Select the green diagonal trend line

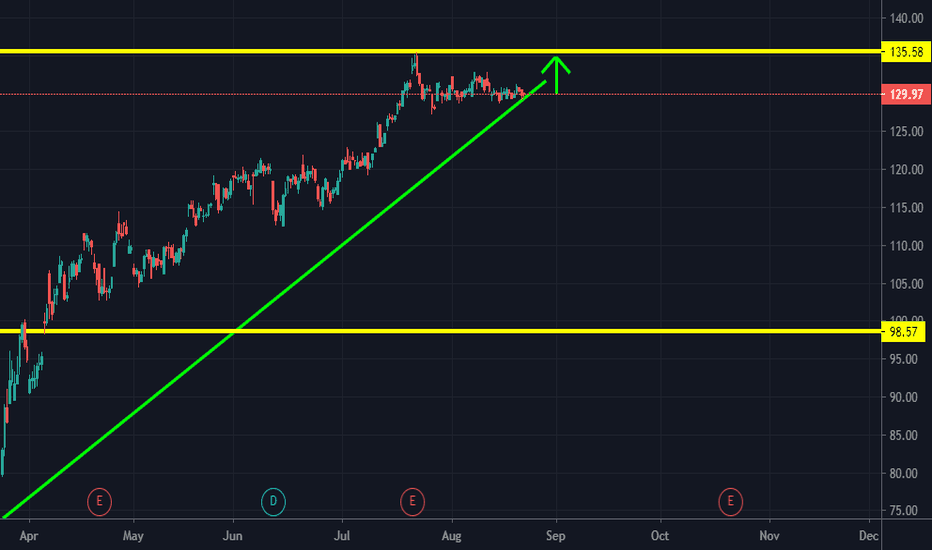(x=273, y=300)
